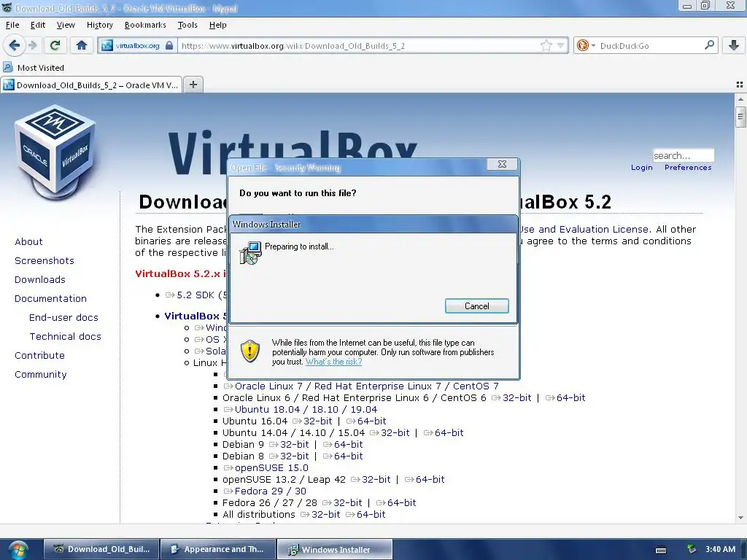Click the network tray icon
This screenshot has width=747, height=560.
point(692,549)
